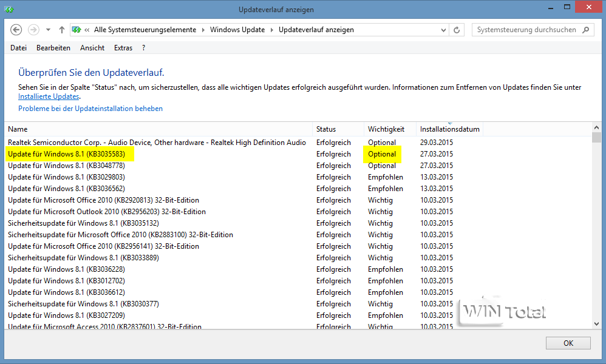
Task: Click the Windows Update icon in address bar
Action: [x=77, y=30]
